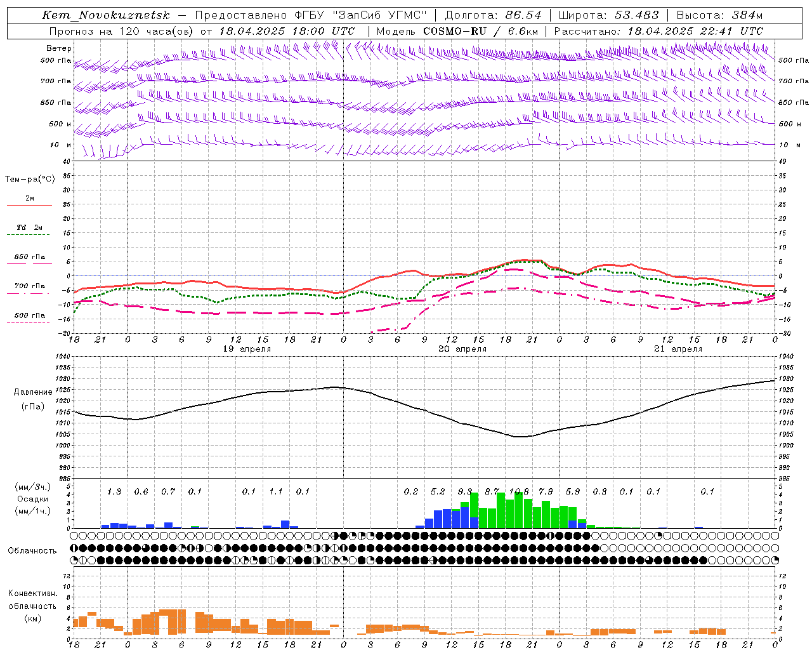Click the '700 гПа' temperature legend entry
This screenshot has width=812, height=650.
pyautogui.click(x=30, y=286)
